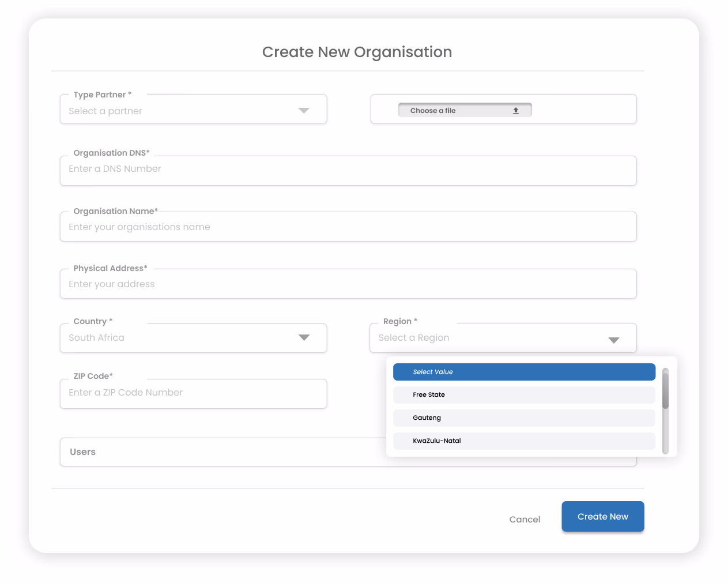
Task: Click the 'Select a partner' field
Action: (x=179, y=111)
